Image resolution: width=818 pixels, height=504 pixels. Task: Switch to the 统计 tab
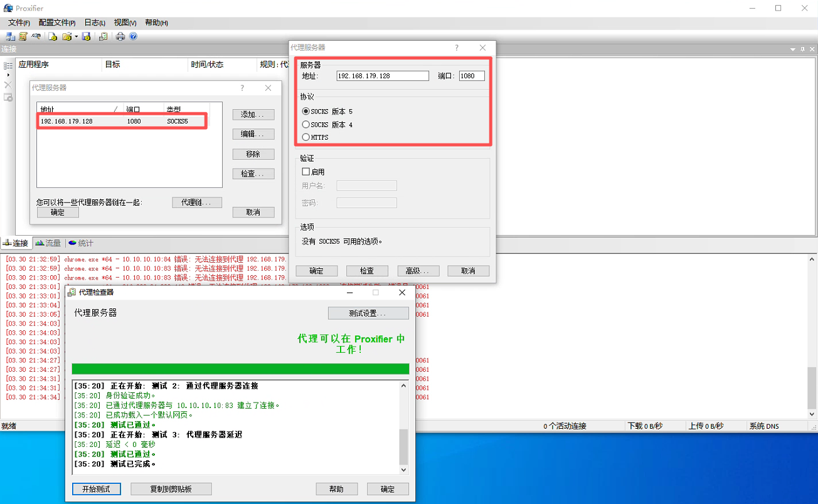coord(81,243)
